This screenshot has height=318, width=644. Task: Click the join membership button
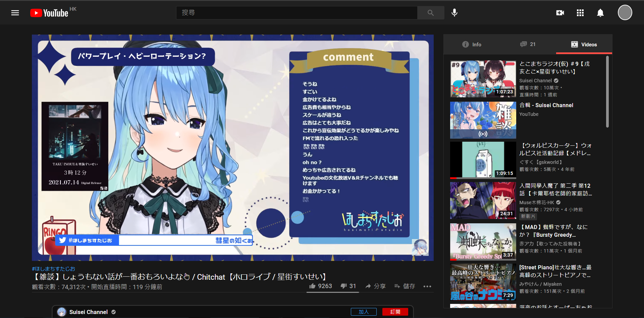[364, 312]
